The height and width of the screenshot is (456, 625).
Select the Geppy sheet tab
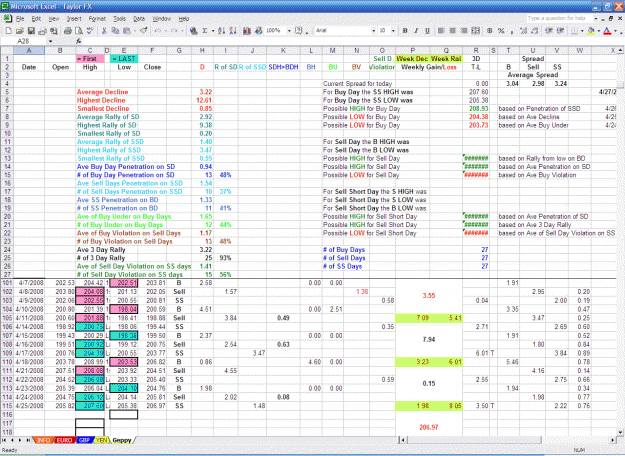pos(122,440)
